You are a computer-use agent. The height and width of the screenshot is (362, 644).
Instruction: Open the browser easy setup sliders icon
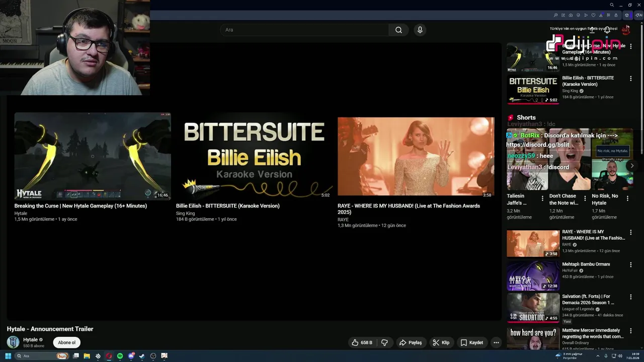[x=608, y=15]
